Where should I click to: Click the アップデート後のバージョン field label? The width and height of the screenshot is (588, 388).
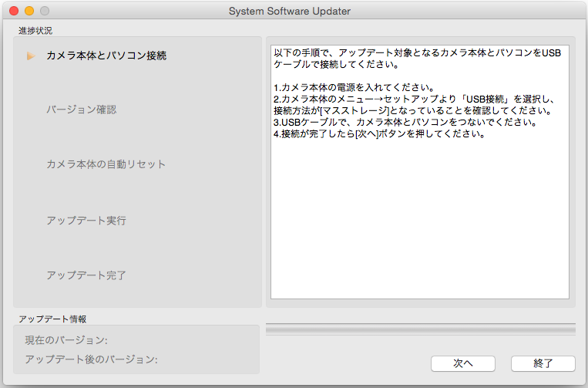90,359
